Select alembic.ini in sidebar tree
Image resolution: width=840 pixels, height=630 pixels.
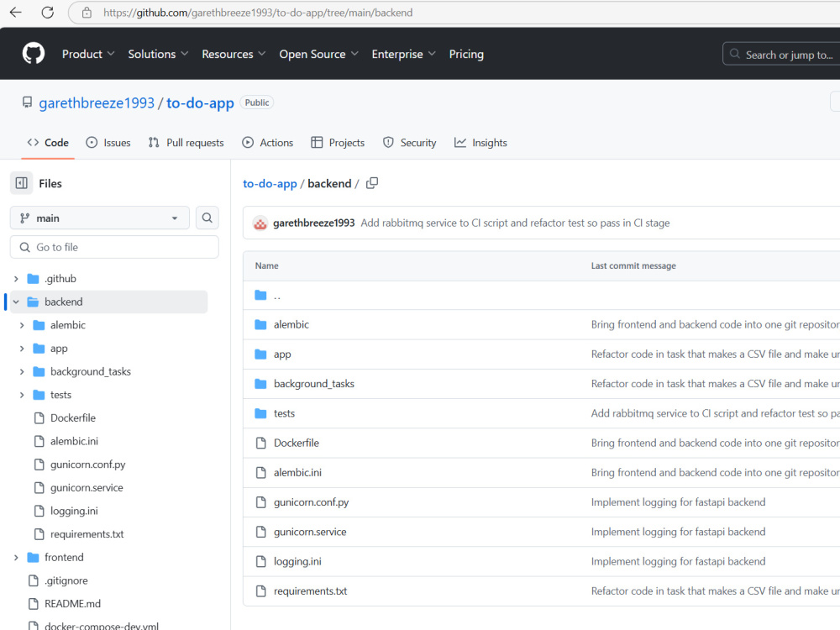click(74, 442)
